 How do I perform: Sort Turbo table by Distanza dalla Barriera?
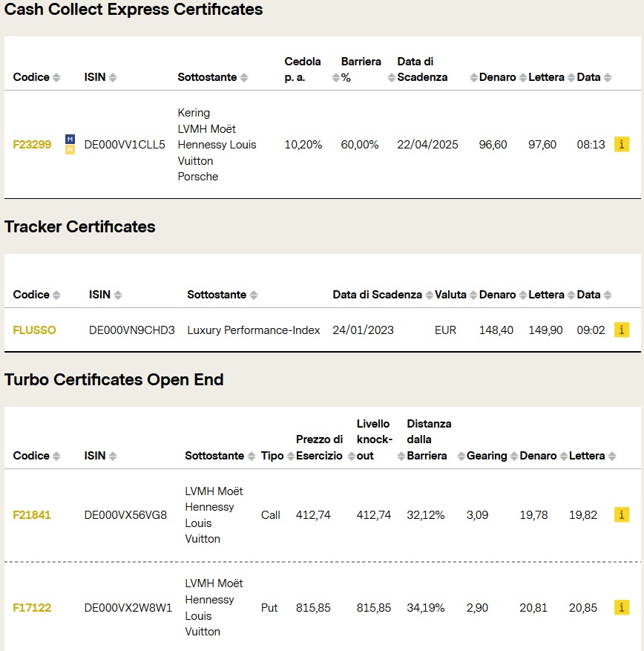click(x=461, y=457)
